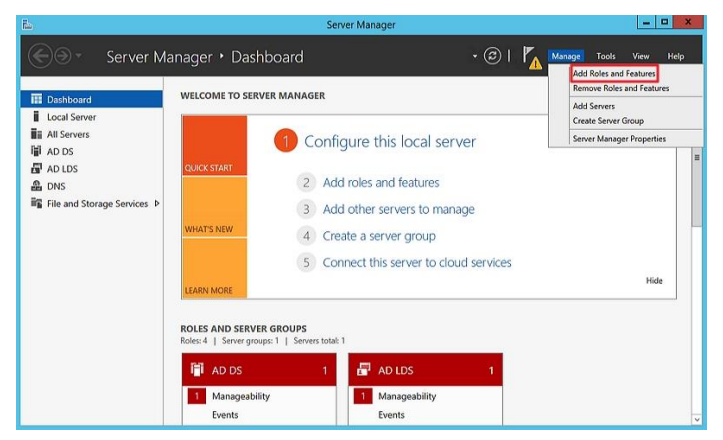
Task: Open the Manage menu
Action: tap(566, 56)
